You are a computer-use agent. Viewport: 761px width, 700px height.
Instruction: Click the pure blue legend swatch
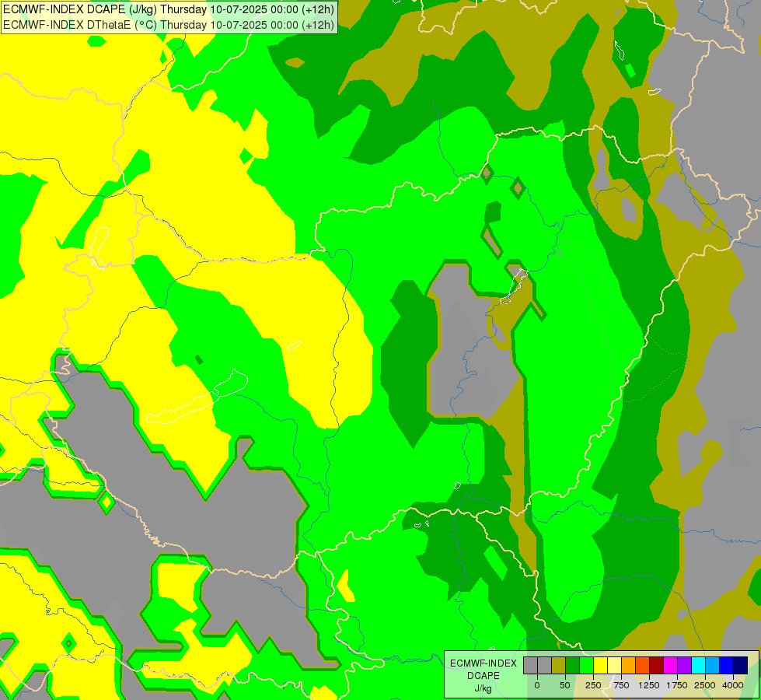(x=727, y=665)
